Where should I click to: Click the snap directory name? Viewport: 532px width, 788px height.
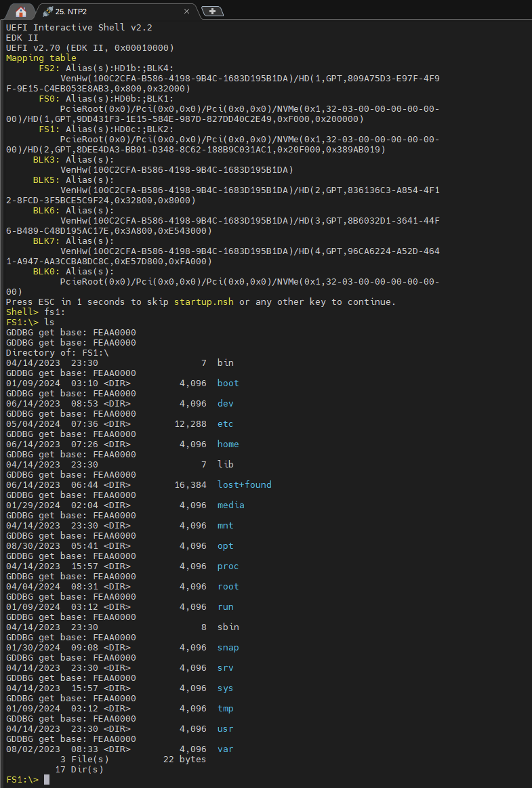coord(228,647)
